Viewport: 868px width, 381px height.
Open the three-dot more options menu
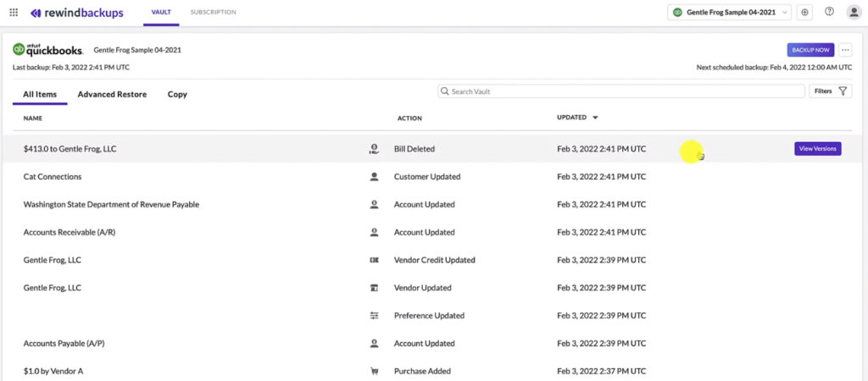[x=845, y=50]
